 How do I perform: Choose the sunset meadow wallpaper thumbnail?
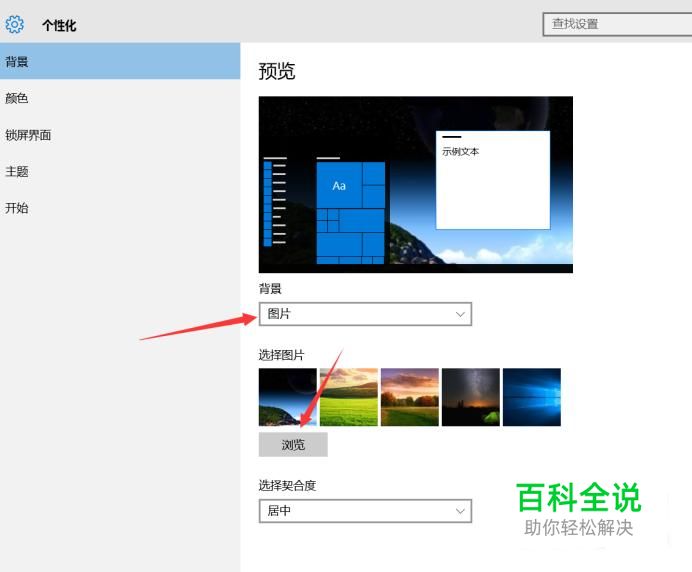[410, 397]
